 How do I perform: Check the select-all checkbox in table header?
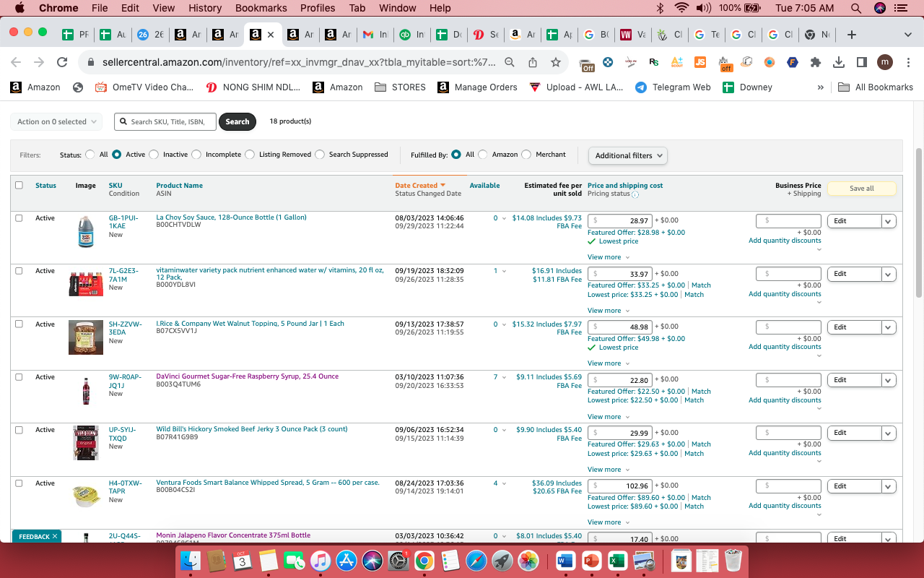click(19, 185)
